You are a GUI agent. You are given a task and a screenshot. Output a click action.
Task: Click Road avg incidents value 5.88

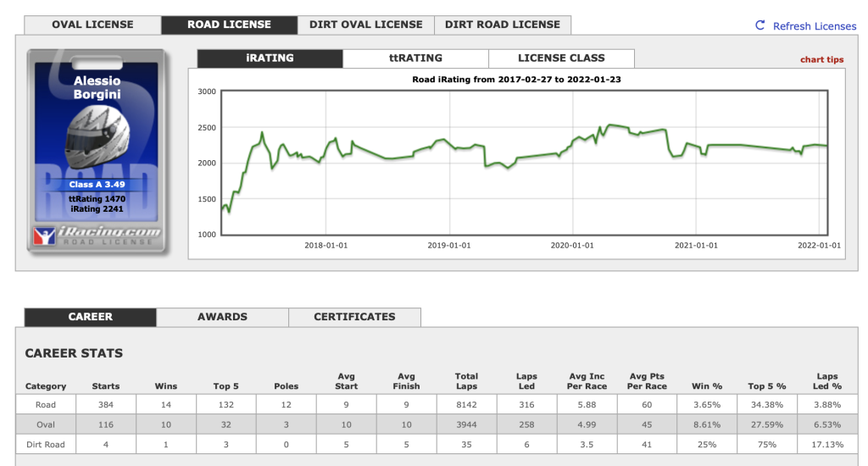pyautogui.click(x=587, y=404)
